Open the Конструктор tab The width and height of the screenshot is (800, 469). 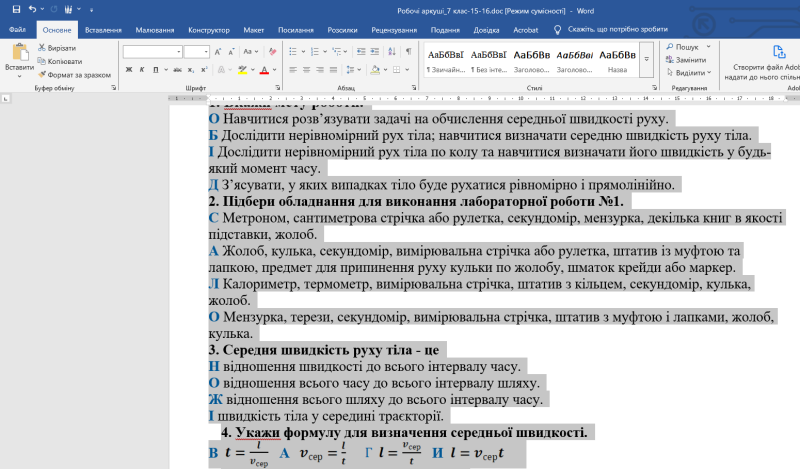(209, 30)
